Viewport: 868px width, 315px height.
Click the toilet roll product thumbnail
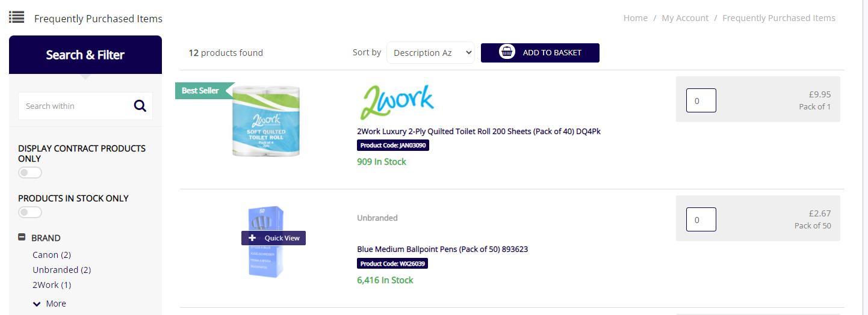click(267, 122)
